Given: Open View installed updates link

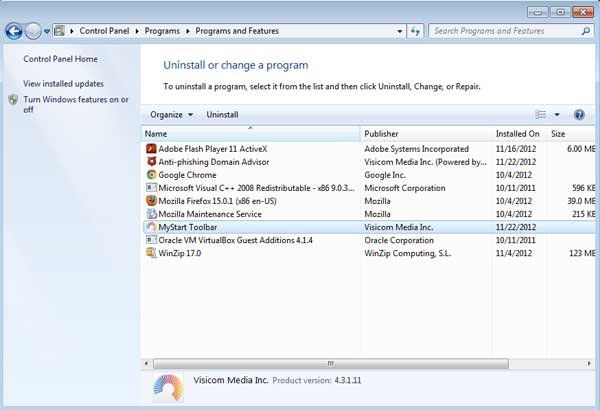Looking at the screenshot, I should 64,83.
